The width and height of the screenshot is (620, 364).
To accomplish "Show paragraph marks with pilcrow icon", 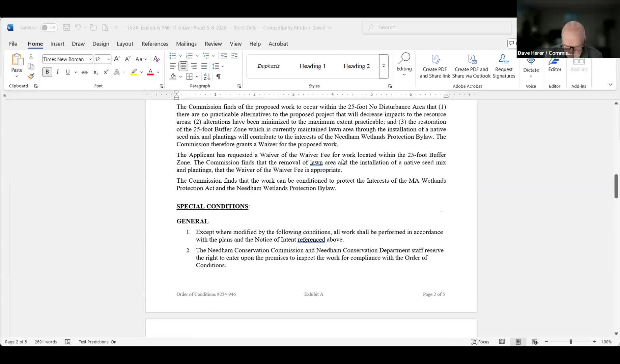I will [x=218, y=77].
